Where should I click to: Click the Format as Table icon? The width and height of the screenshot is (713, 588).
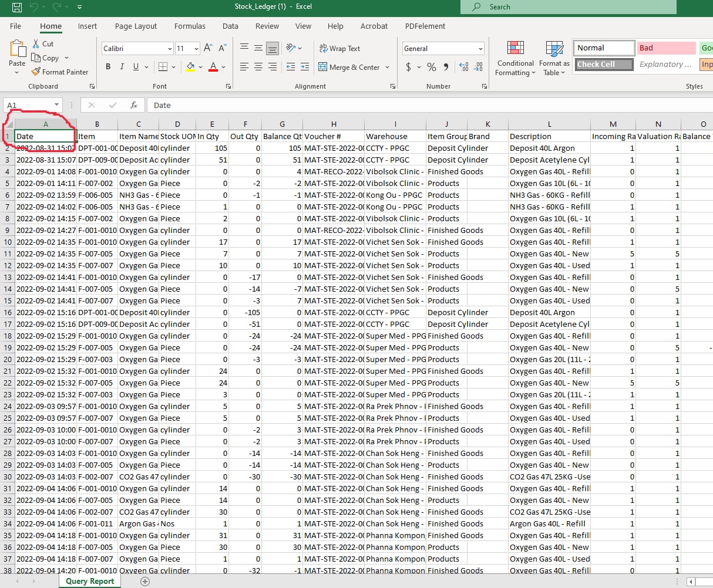click(553, 58)
